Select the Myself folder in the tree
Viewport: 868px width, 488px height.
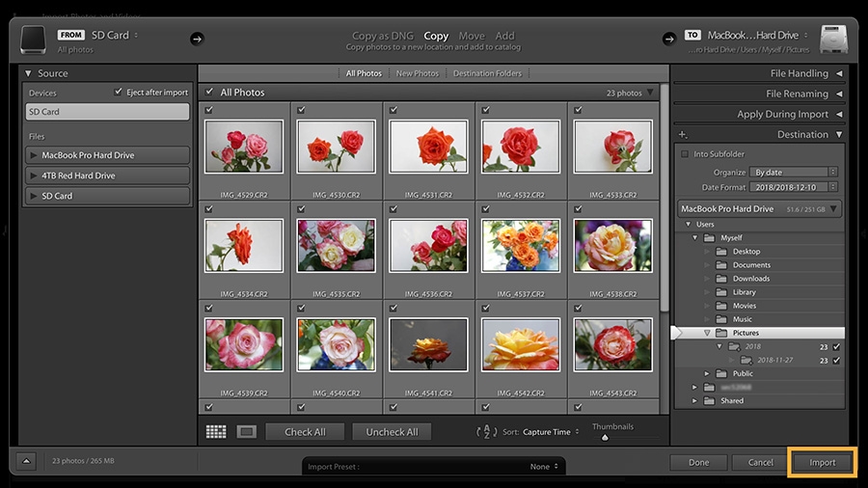tap(731, 238)
